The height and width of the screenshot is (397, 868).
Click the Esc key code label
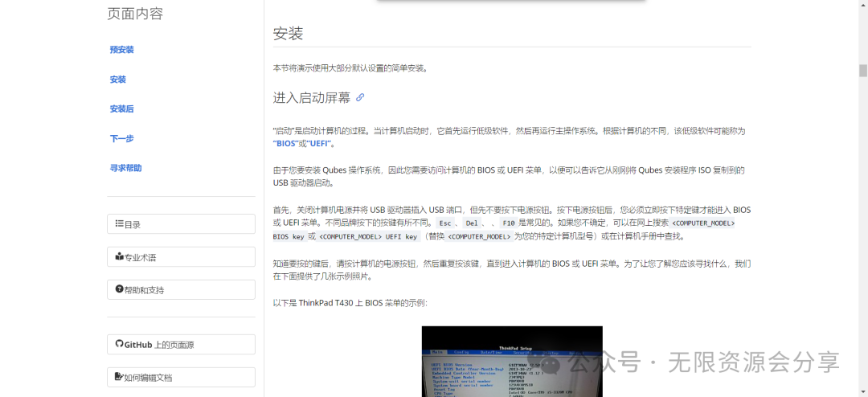(x=445, y=223)
